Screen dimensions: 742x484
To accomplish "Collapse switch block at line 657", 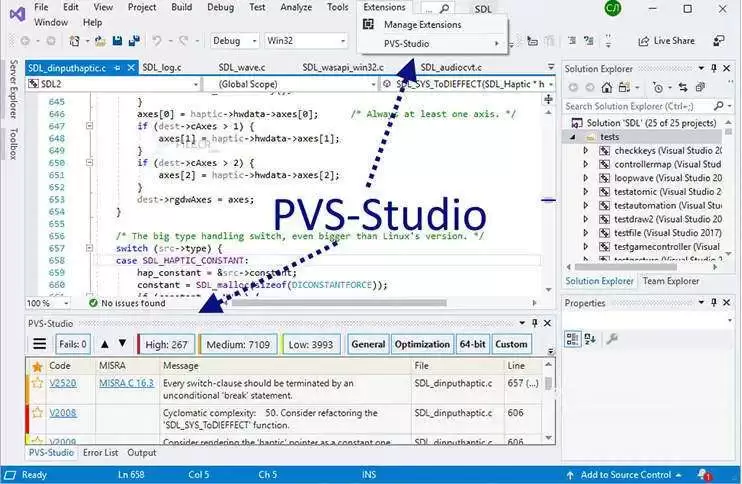I will 89,248.
